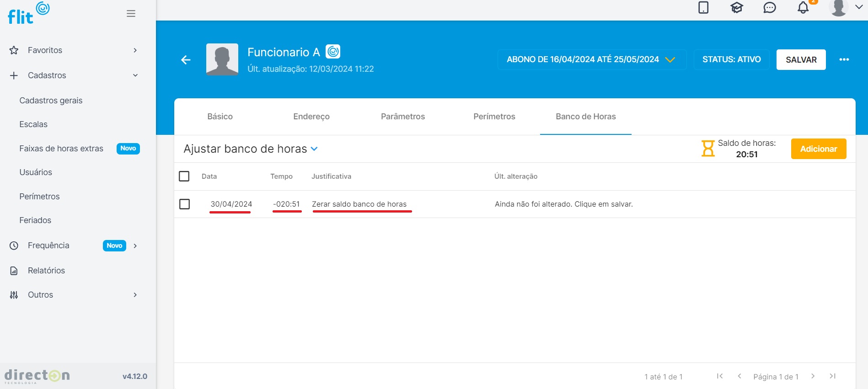Expand the Frequência submenu chevron
Image resolution: width=868 pixels, height=389 pixels.
(135, 246)
